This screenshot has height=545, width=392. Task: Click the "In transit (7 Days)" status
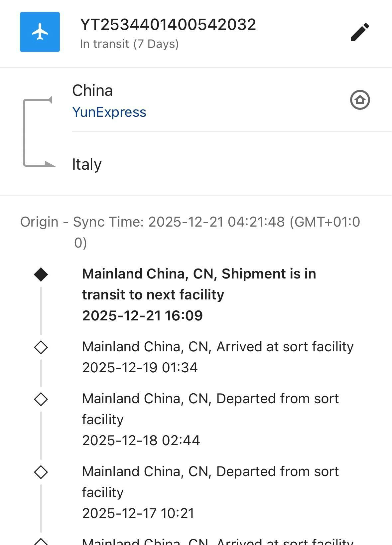tap(129, 44)
